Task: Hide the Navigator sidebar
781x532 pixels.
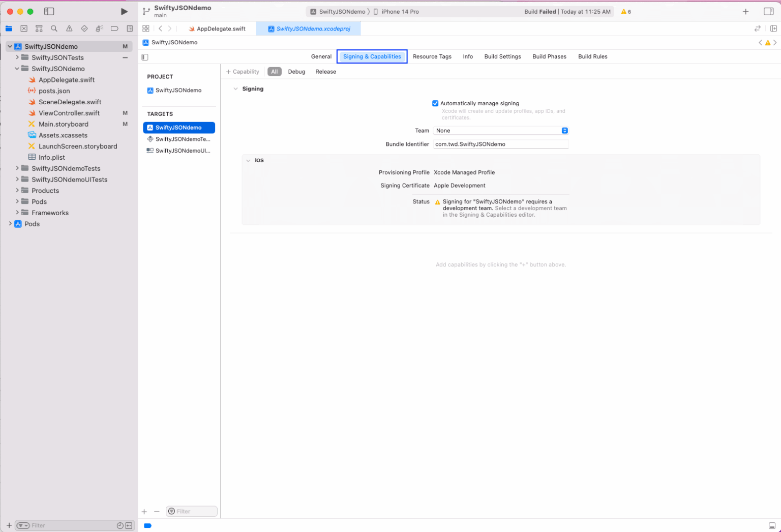Action: [x=49, y=11]
